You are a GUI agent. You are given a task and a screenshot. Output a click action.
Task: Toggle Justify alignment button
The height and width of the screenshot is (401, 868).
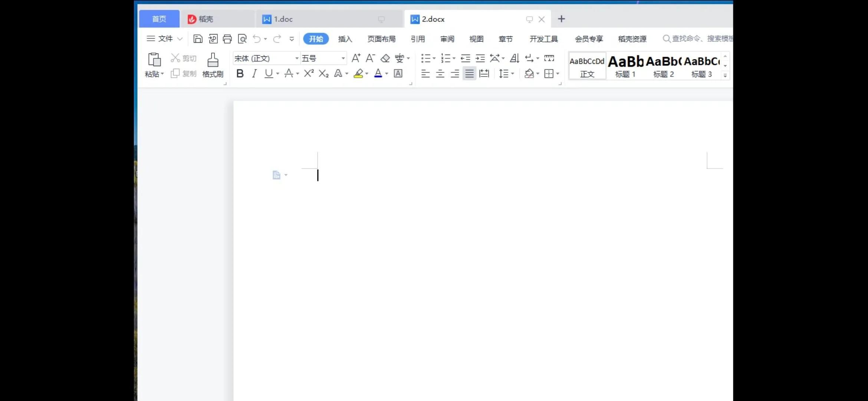[470, 74]
